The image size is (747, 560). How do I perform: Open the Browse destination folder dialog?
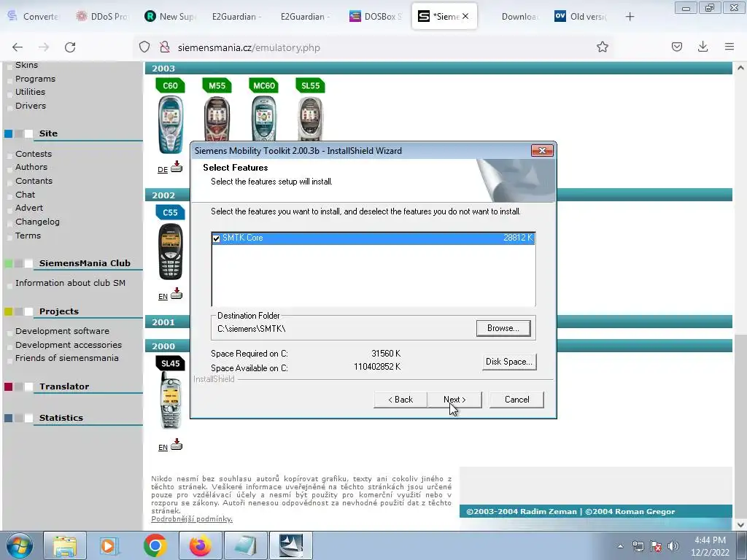click(x=503, y=328)
